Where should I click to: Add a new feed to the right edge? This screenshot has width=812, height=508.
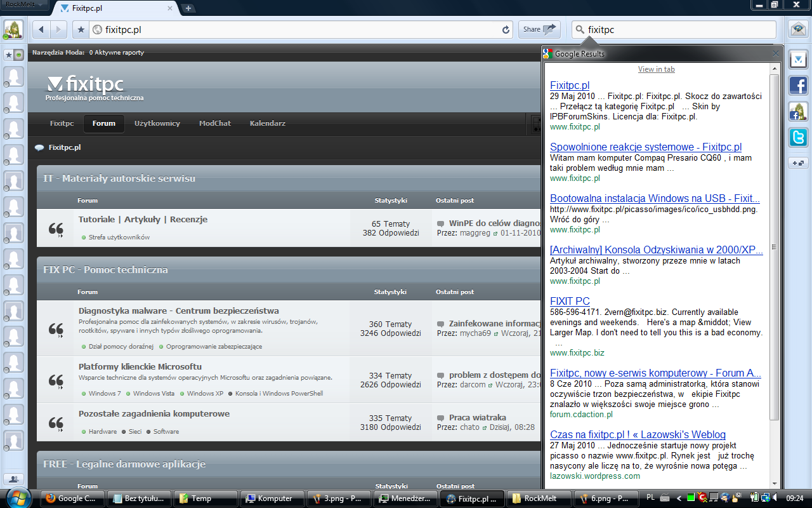pyautogui.click(x=797, y=163)
